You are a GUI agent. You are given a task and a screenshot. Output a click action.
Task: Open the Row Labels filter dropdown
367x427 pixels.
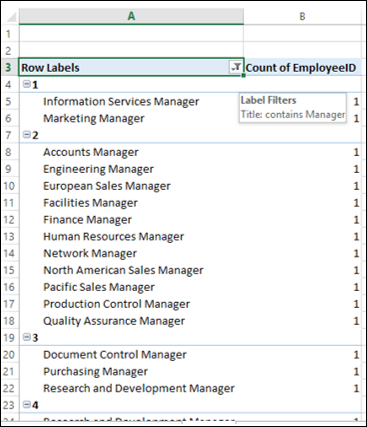click(236, 67)
